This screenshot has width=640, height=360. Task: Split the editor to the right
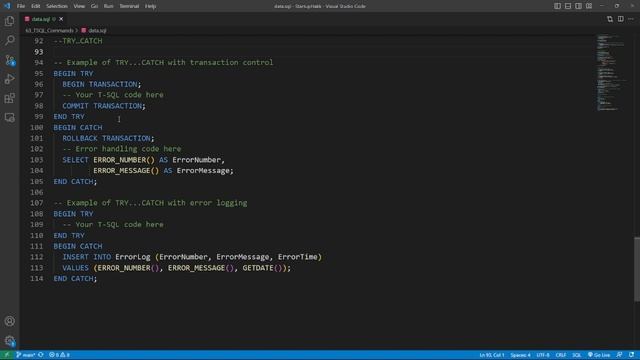point(620,19)
